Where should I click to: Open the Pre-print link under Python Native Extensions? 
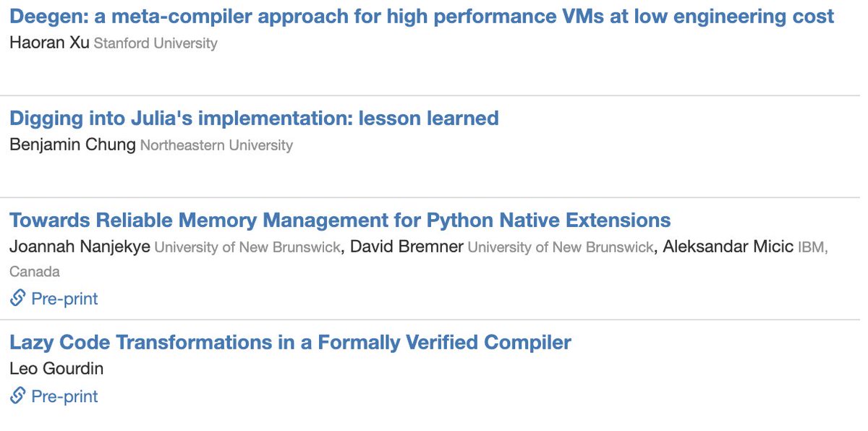[64, 298]
